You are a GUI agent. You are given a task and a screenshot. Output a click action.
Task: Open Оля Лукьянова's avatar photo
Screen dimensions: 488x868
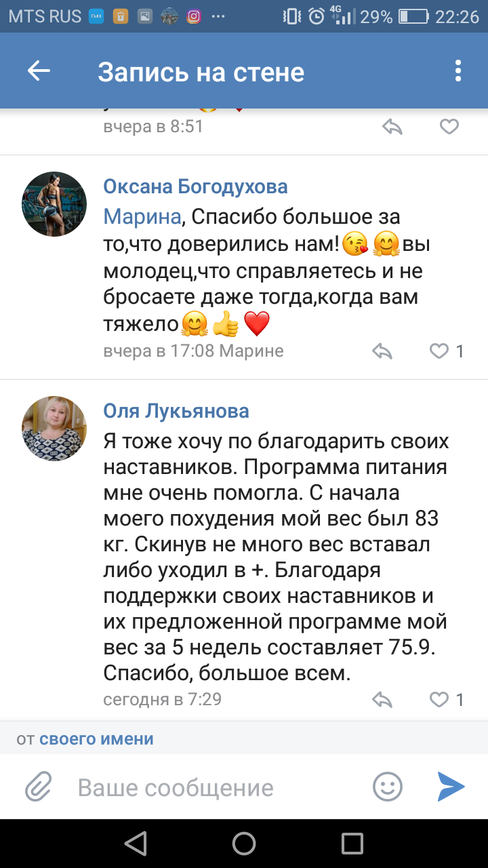[54, 428]
